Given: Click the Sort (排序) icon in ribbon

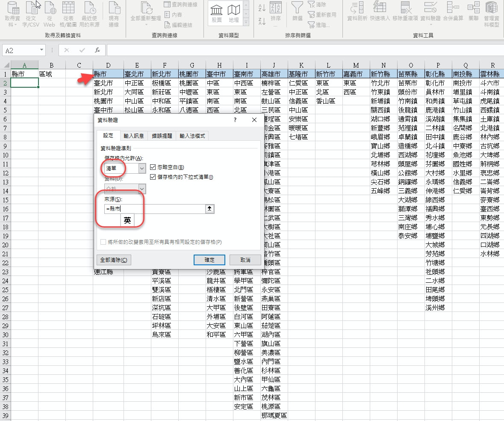Looking at the screenshot, I should (276, 8).
